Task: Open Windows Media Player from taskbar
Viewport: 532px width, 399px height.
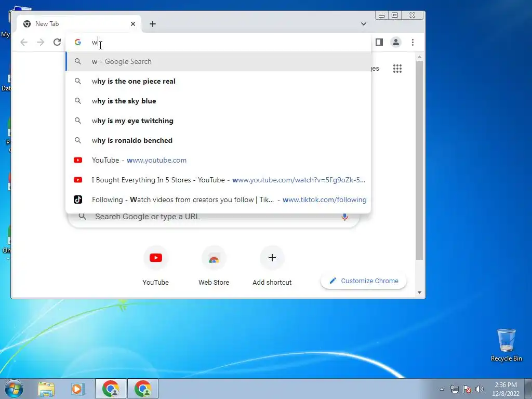Action: pyautogui.click(x=77, y=389)
